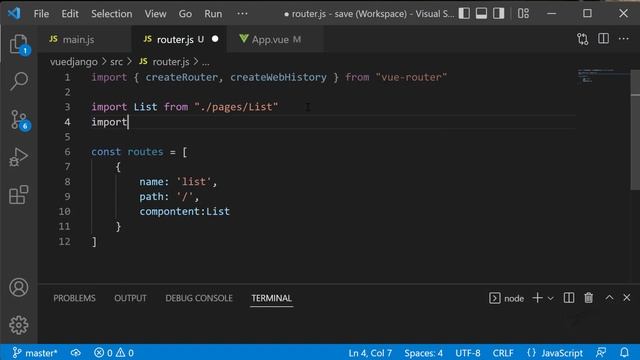Click src folder in the breadcrumb

[116, 62]
